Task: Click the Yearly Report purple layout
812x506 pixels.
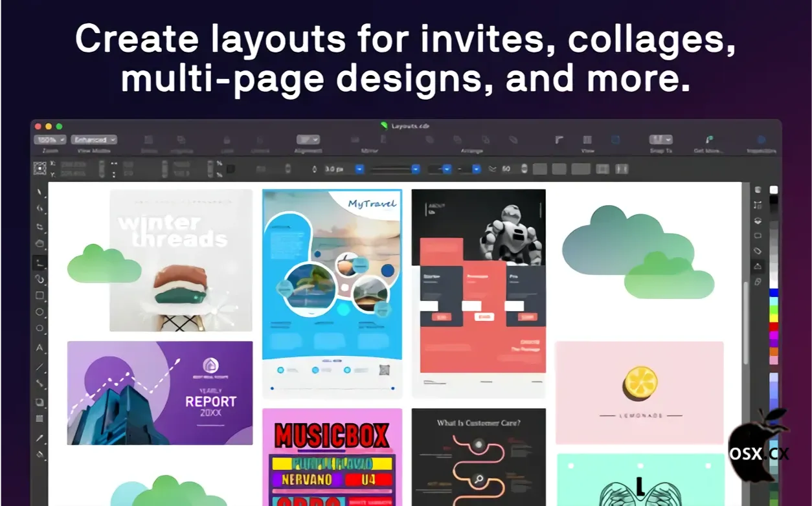Action: click(x=160, y=393)
